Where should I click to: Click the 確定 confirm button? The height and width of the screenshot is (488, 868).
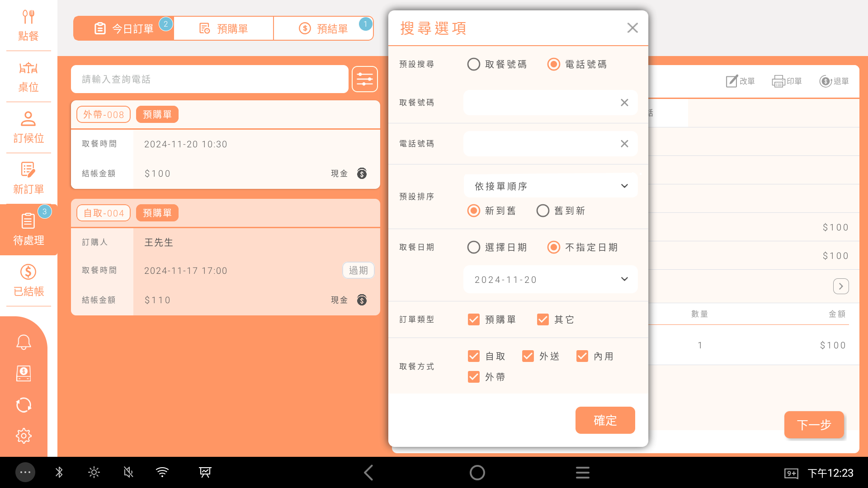point(605,420)
